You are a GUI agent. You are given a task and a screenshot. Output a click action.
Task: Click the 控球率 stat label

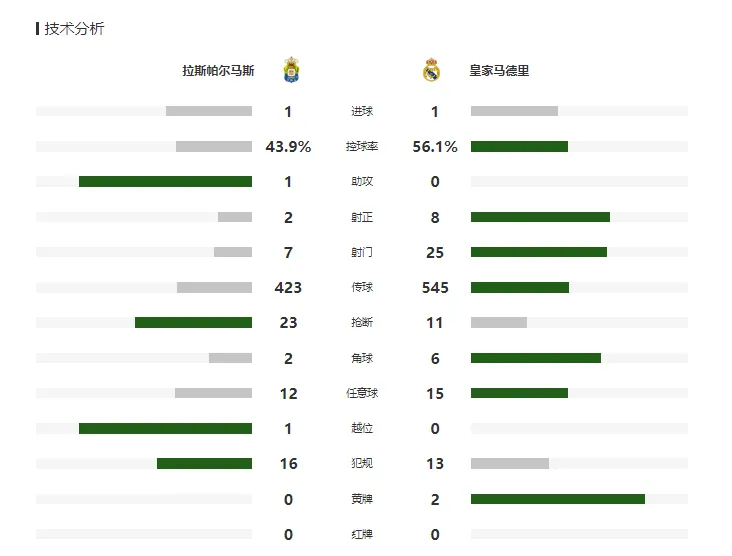tap(362, 147)
